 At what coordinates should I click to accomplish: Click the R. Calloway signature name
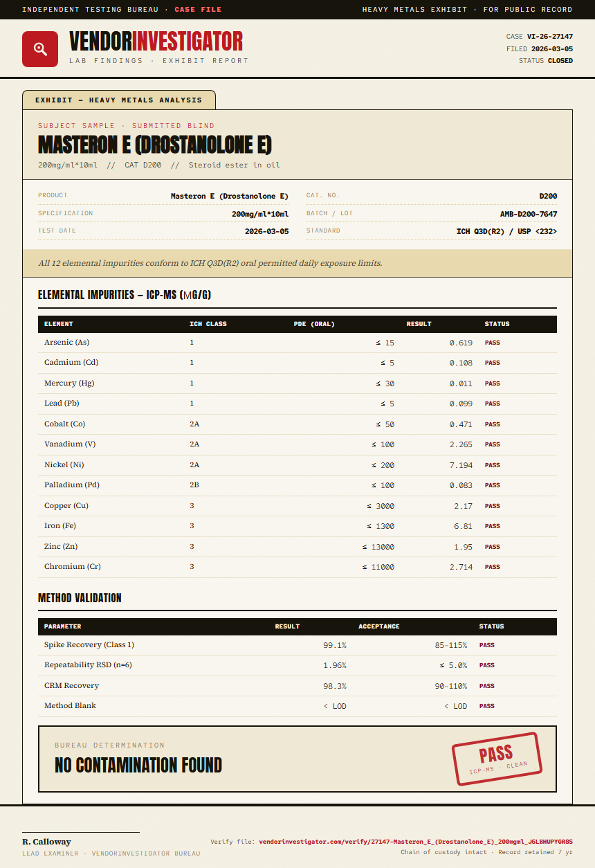(46, 842)
